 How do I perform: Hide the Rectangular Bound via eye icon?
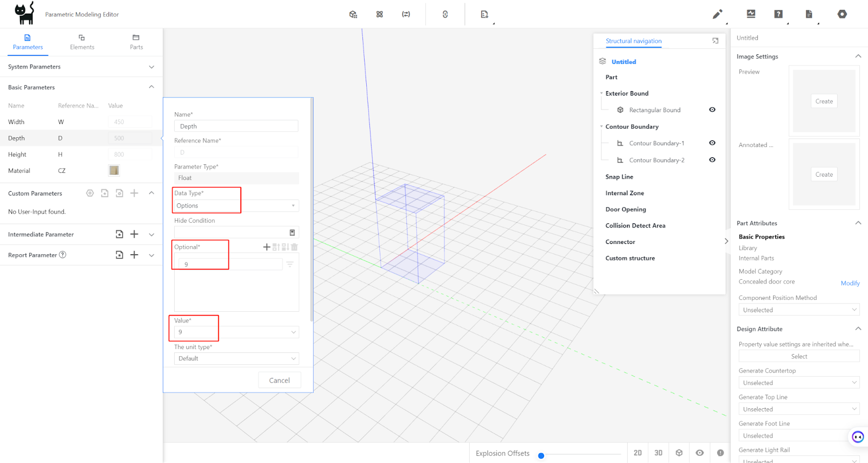(x=712, y=110)
